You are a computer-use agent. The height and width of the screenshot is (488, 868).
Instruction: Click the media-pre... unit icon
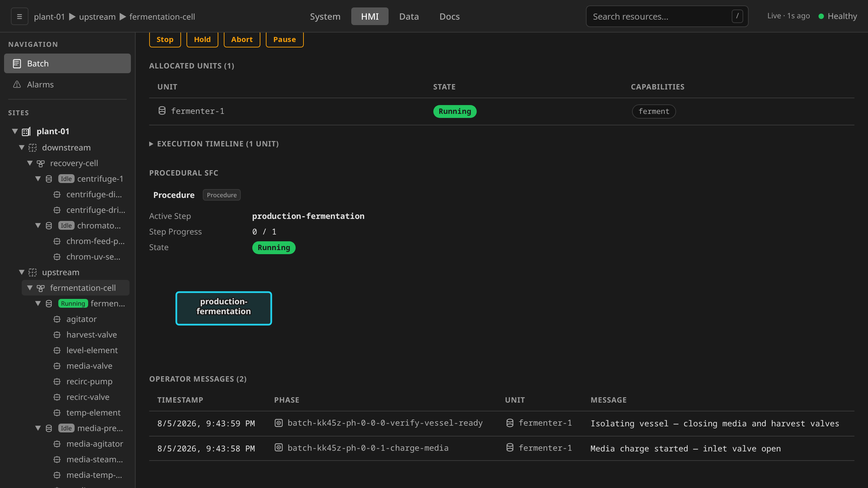coord(49,428)
